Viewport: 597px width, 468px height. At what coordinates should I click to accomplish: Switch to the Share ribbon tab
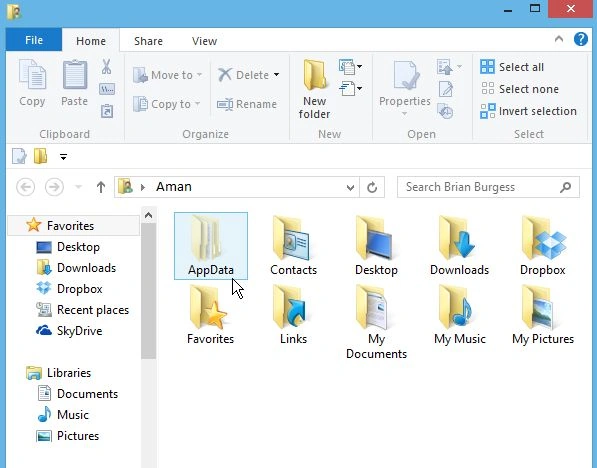(x=148, y=41)
